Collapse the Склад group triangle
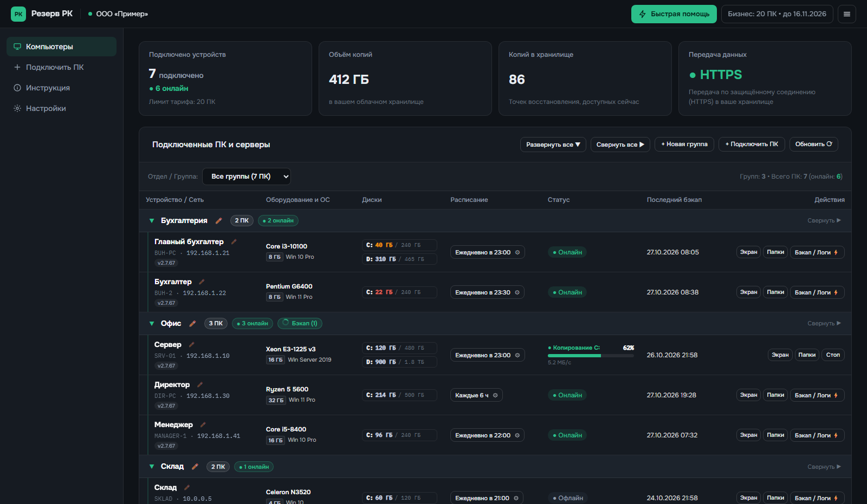This screenshot has height=504, width=867. click(x=152, y=467)
